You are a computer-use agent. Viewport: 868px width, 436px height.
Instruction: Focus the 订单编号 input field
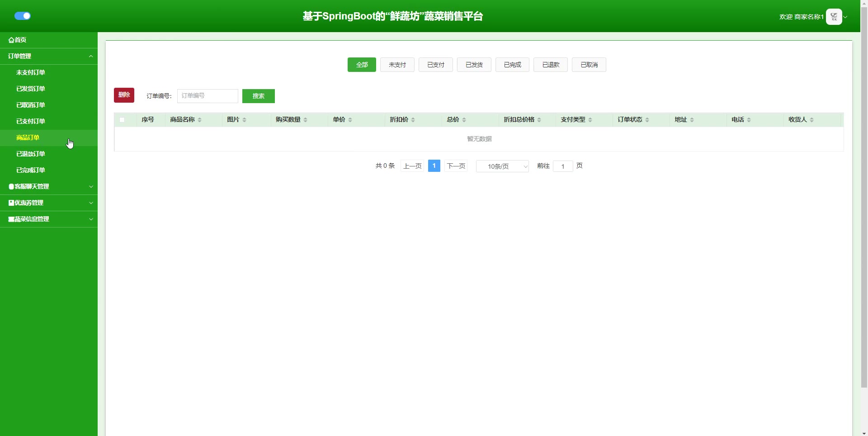tap(208, 96)
